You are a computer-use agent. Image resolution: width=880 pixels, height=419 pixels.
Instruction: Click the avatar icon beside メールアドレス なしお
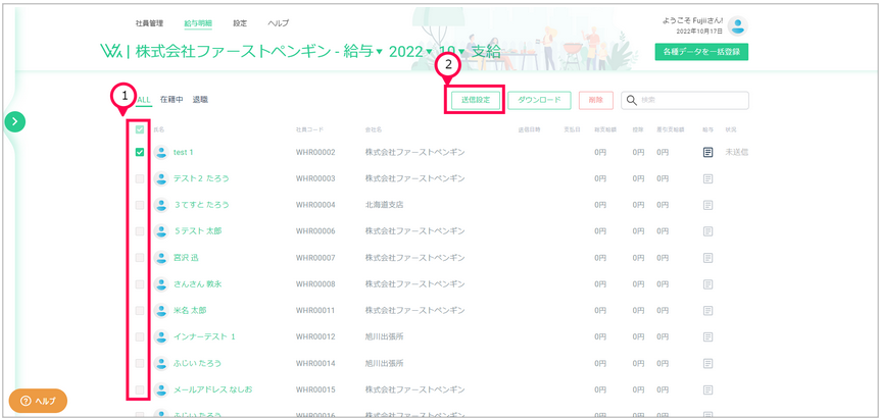[162, 389]
